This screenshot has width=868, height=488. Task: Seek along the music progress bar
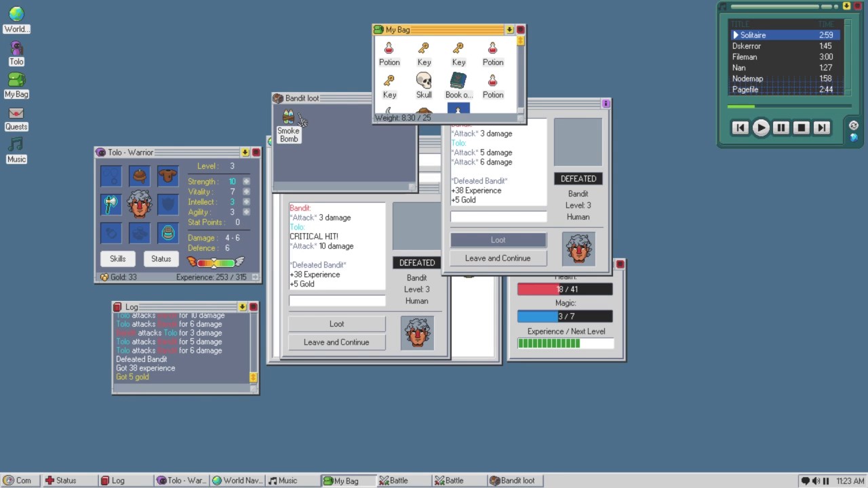tap(789, 106)
